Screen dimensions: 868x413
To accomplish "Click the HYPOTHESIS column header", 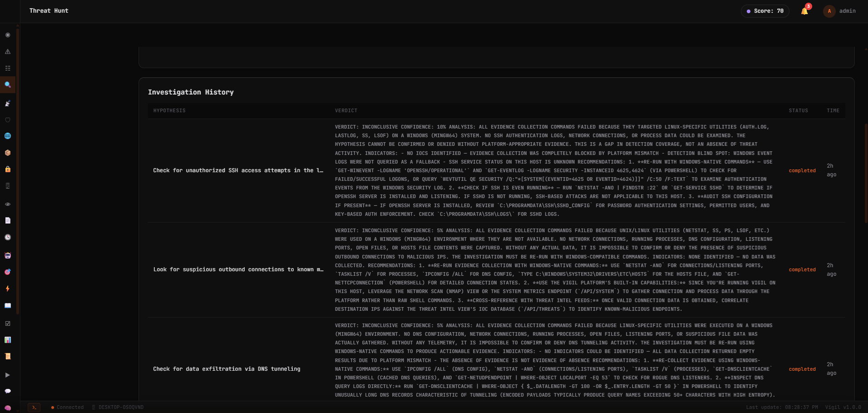I will pos(169,111).
